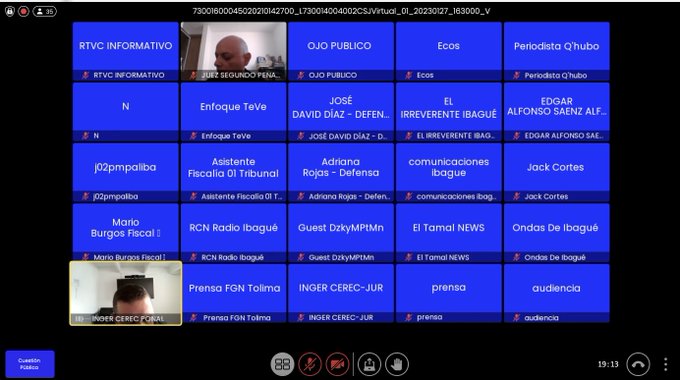The width and height of the screenshot is (680, 380).
Task: Click the meeting title text at top
Action: pyautogui.click(x=341, y=11)
